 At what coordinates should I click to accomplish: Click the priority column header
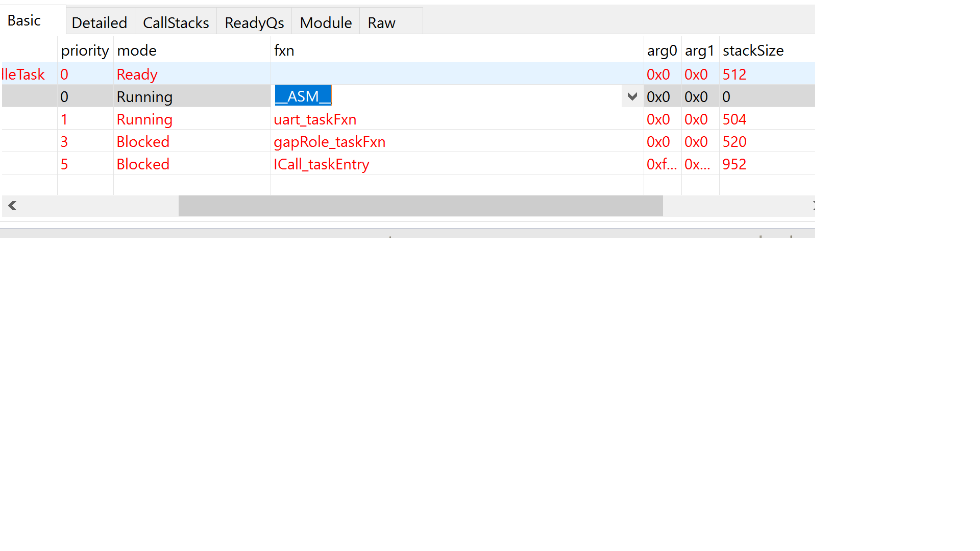(x=85, y=51)
